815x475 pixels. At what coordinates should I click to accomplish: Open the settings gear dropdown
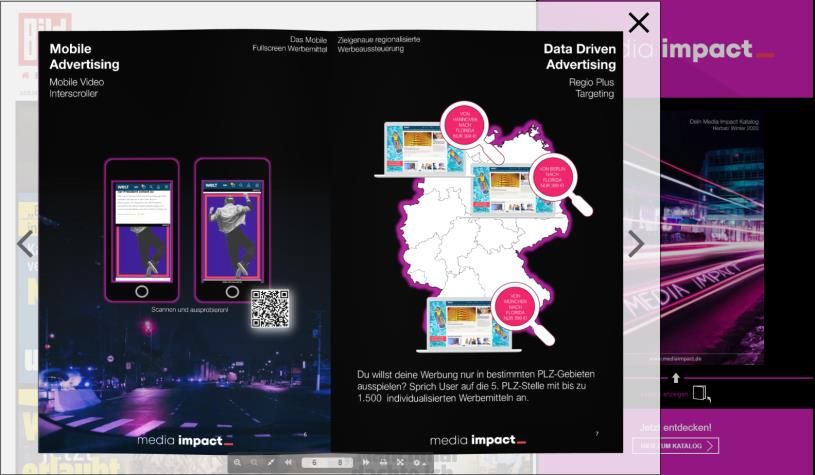[x=419, y=462]
